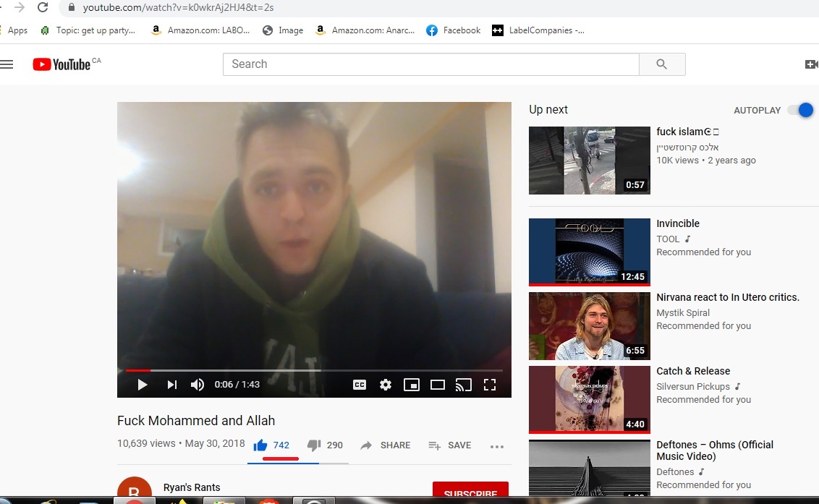Viewport: 819px width, 504px height.
Task: Enter fullscreen mode
Action: 490,385
